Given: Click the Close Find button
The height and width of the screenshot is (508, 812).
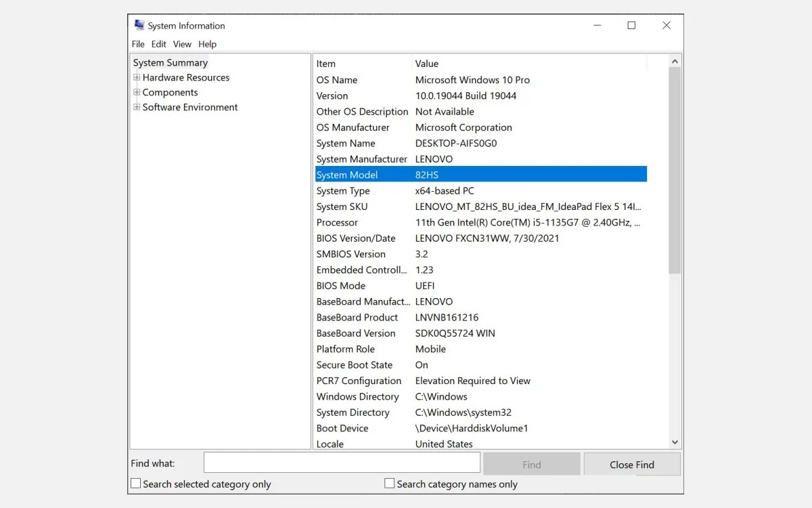Looking at the screenshot, I should coord(631,463).
